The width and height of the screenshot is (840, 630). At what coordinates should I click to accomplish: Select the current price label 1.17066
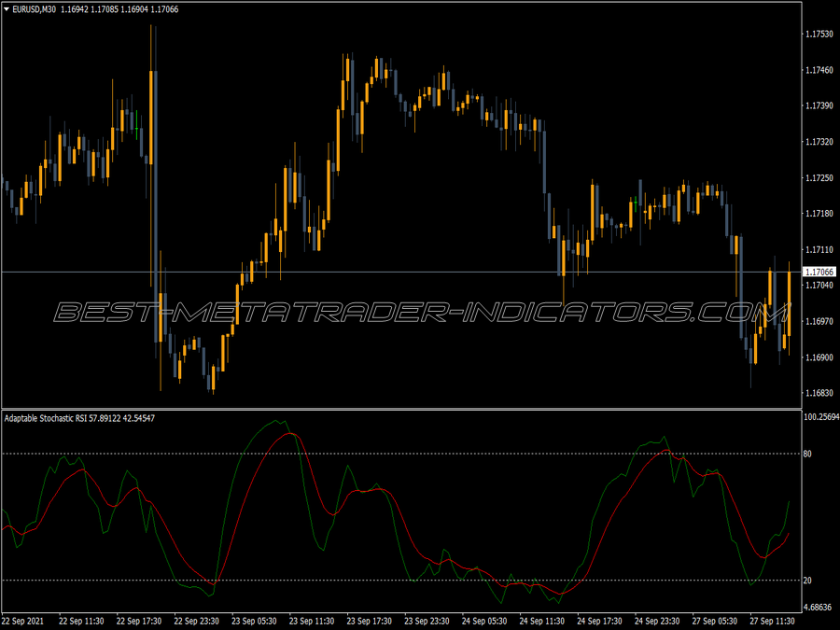point(819,273)
